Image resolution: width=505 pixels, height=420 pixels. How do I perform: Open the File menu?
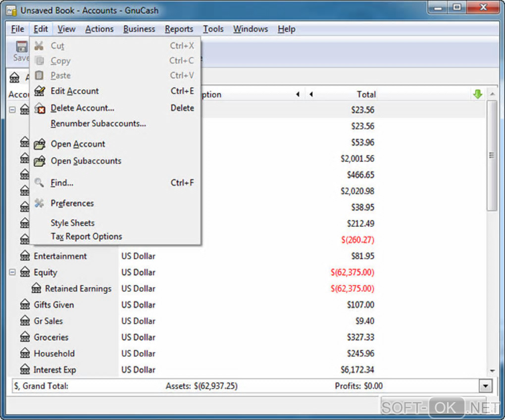pyautogui.click(x=17, y=29)
